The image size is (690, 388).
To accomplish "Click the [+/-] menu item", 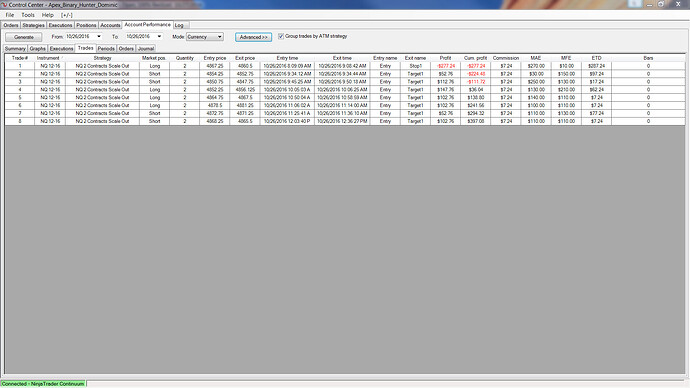I will coord(67,15).
